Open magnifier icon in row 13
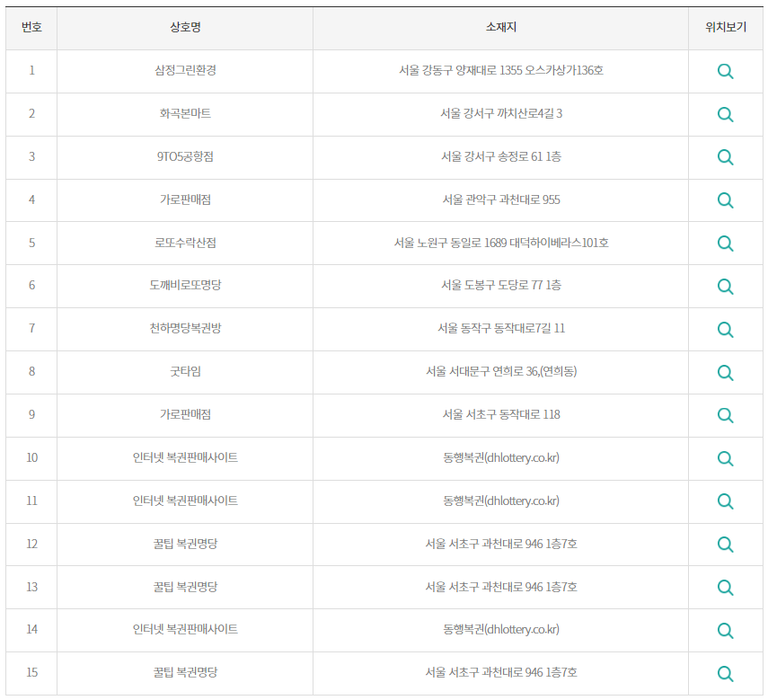This screenshot has width=768, height=700. (726, 588)
